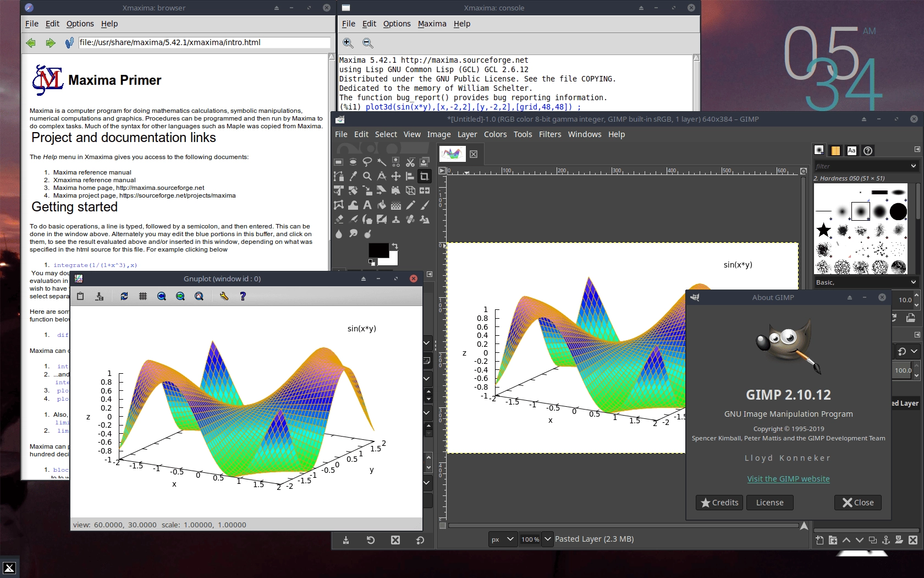Toggle zoom image when window resizes button
Screen dimensions: 924x578
coord(804,171)
